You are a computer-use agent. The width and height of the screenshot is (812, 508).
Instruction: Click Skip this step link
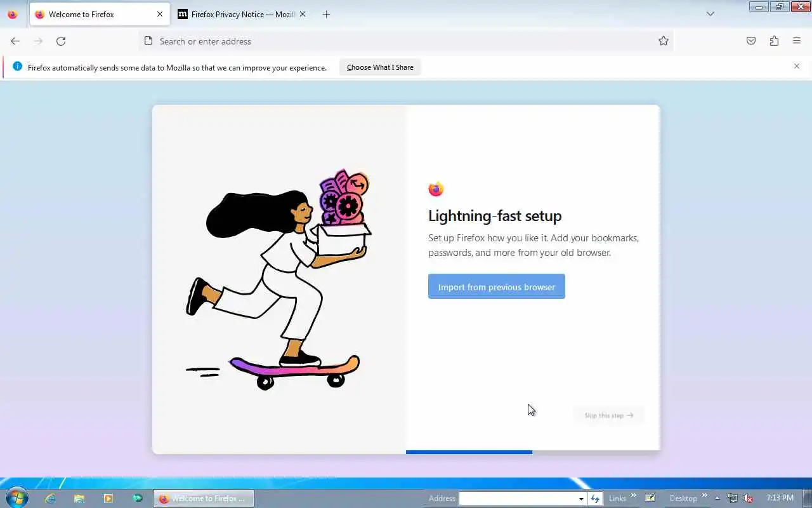click(x=609, y=415)
